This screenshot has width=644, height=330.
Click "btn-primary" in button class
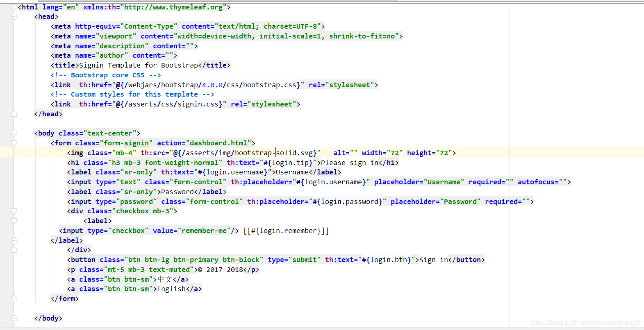[196, 260]
